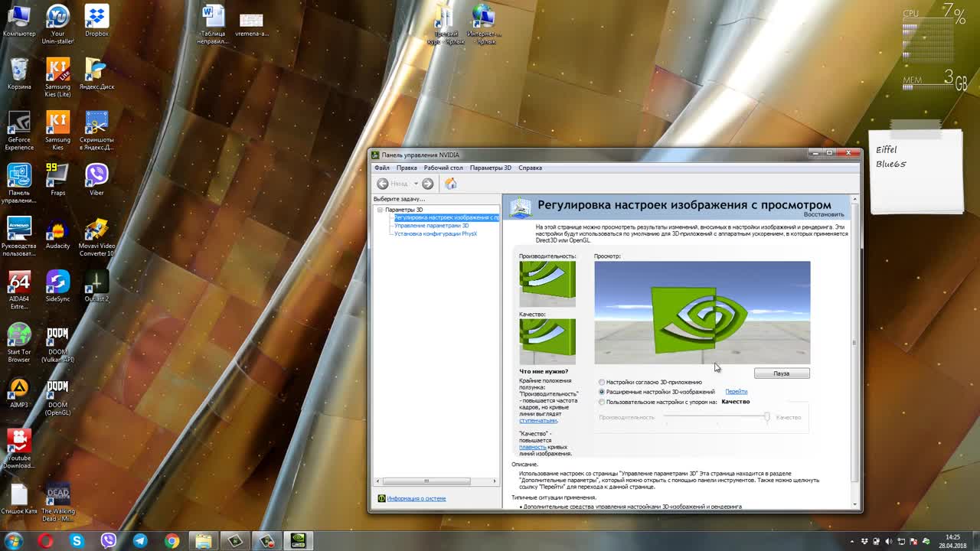Viewport: 980px width, 551px height.
Task: Open Telegram from the taskbar
Action: click(140, 541)
